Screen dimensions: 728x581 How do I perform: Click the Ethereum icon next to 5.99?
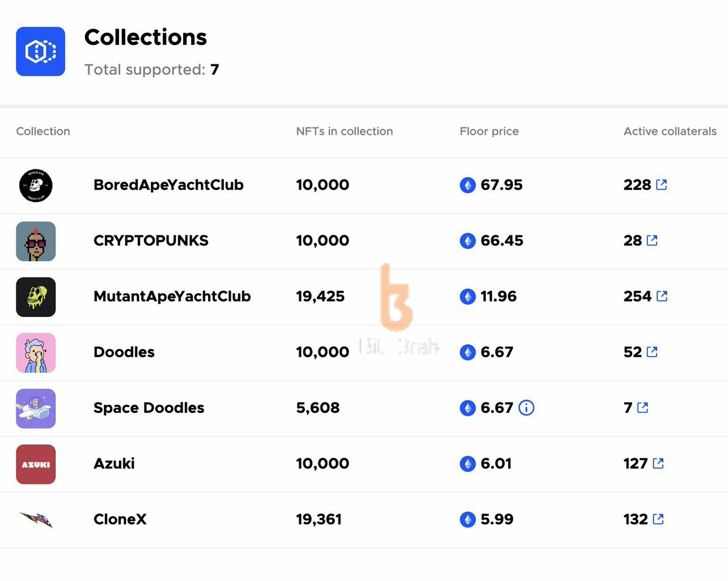tap(468, 520)
